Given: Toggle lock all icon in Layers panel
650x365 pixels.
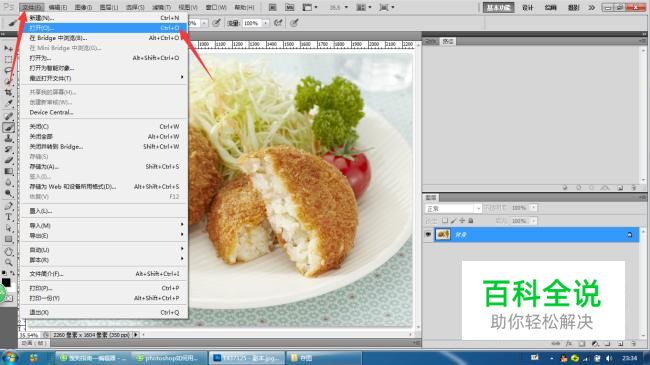Looking at the screenshot, I should click(471, 221).
